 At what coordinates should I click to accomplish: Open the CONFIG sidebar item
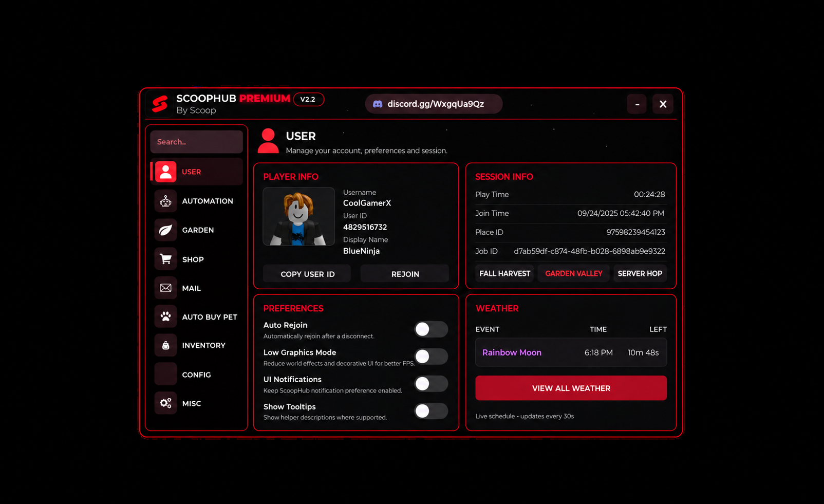[197, 375]
